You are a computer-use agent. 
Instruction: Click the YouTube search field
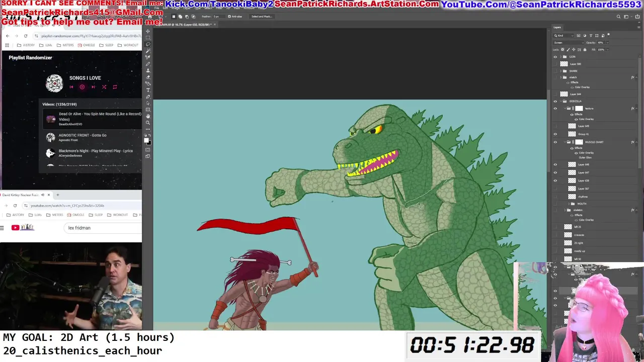(x=103, y=228)
